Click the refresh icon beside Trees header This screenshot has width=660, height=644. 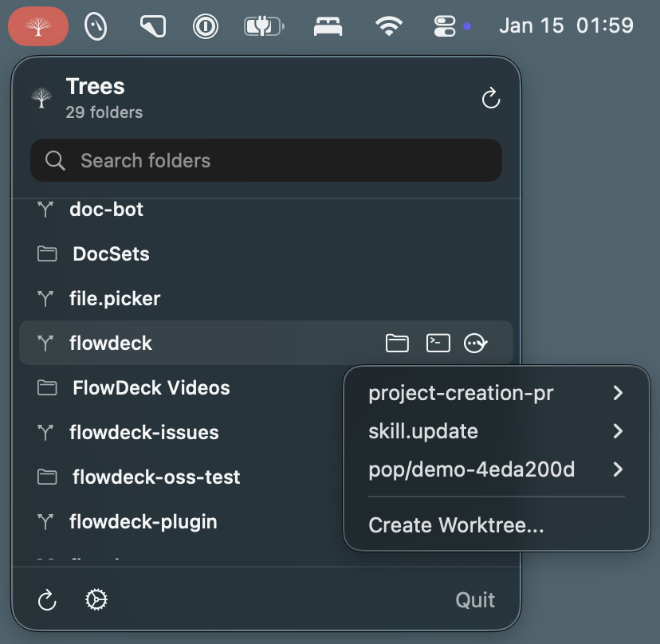491,99
